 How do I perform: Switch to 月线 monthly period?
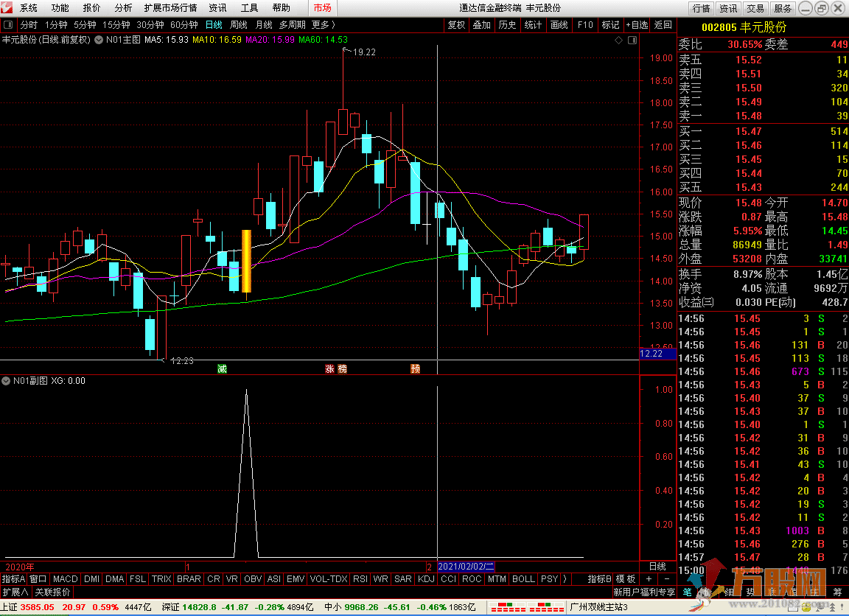tap(264, 25)
